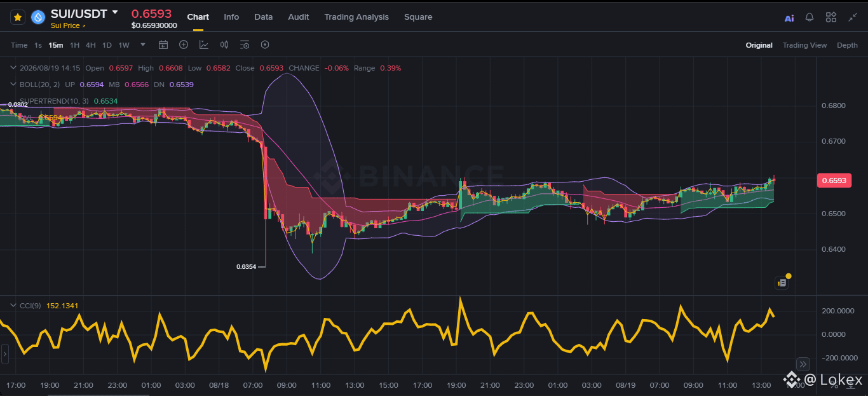Go to the Trading Analysis tab
The height and width of the screenshot is (396, 868).
pos(356,17)
